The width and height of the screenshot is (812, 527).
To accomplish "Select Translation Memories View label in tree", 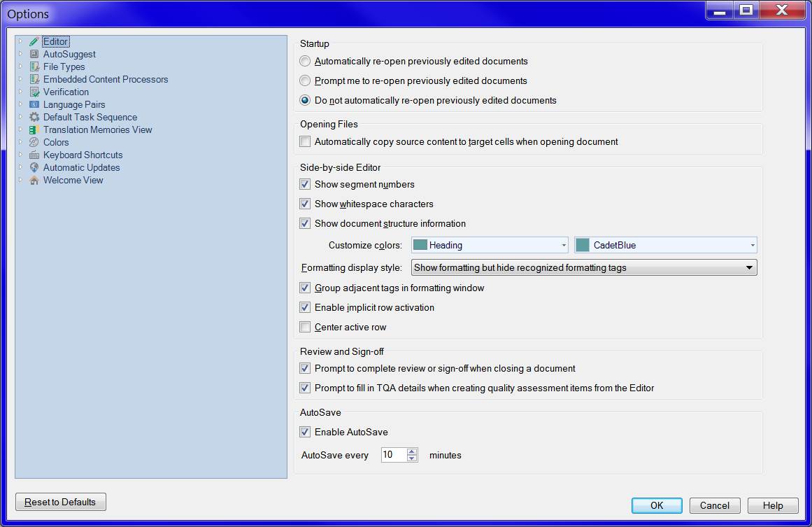I will click(x=98, y=129).
